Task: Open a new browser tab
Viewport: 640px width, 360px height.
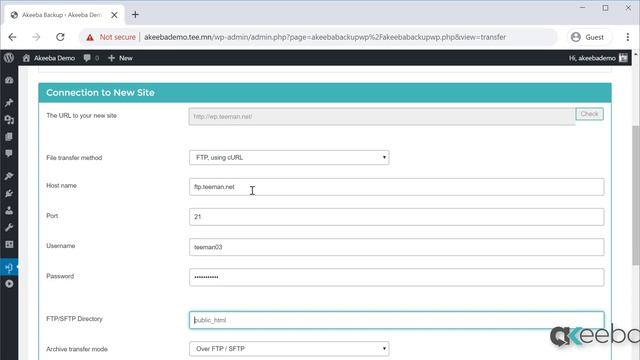Action: click(135, 15)
